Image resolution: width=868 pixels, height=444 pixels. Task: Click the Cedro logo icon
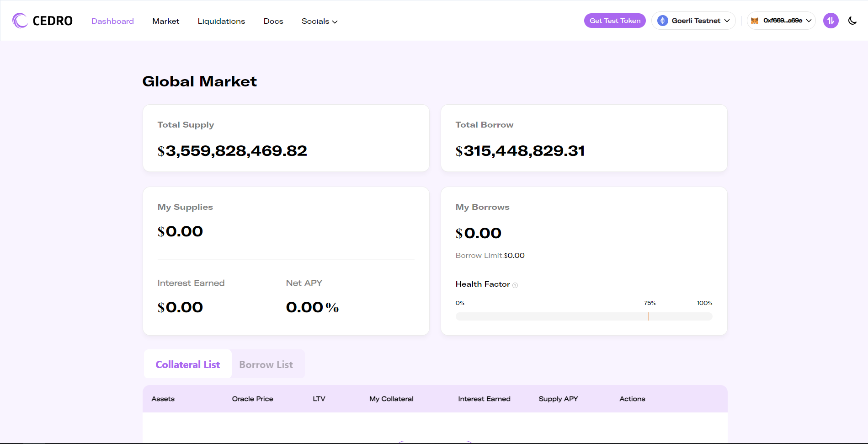point(20,21)
